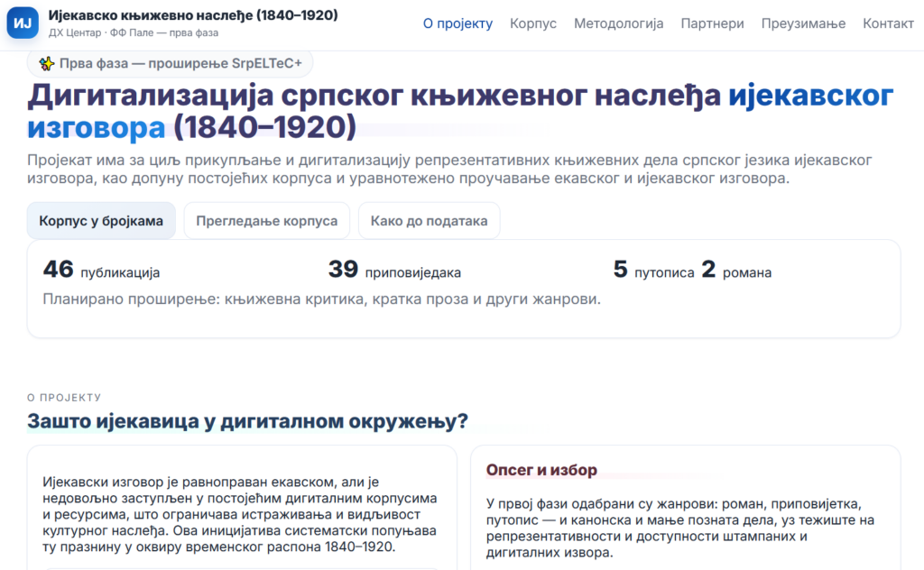Select the 5 путописа count
This screenshot has width=924, height=570.
[653, 271]
